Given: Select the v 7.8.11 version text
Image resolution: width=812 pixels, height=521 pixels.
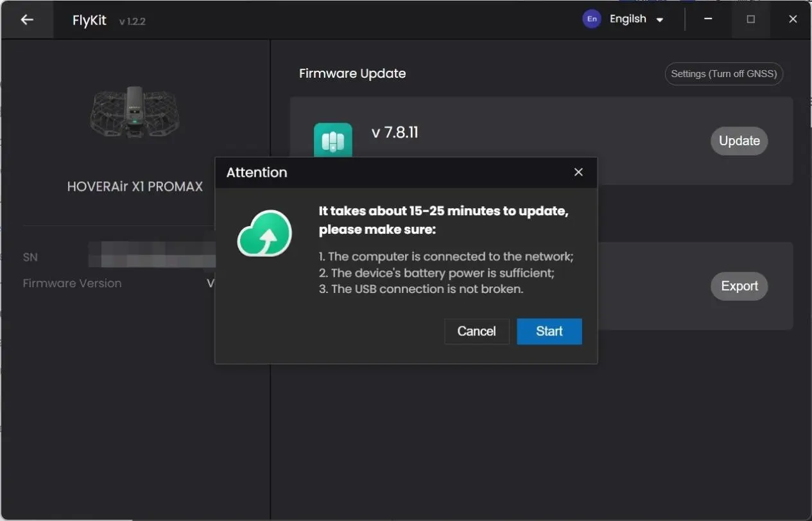Looking at the screenshot, I should pos(395,133).
